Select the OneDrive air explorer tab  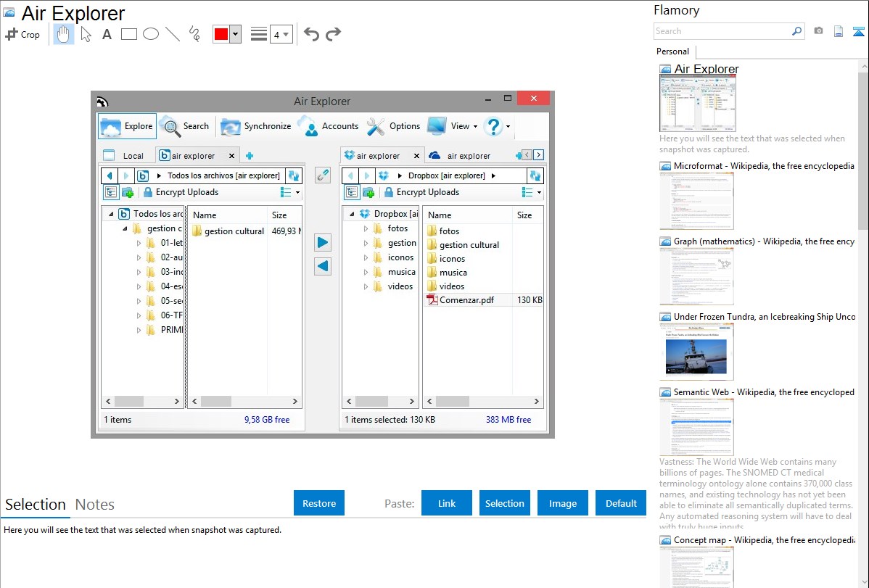[461, 156]
